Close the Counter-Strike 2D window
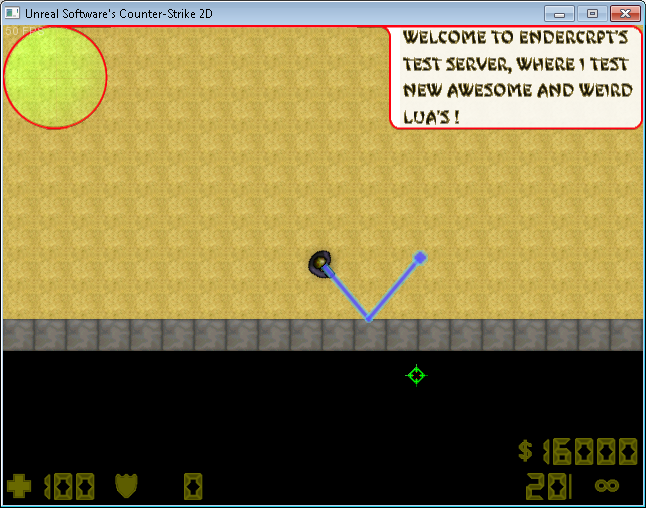Viewport: 646px width, 508px height. pyautogui.click(x=625, y=14)
